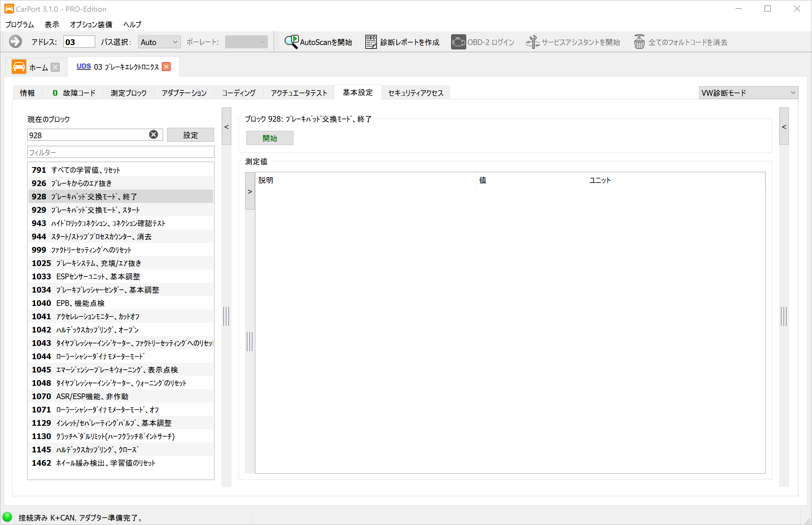This screenshot has width=812, height=525.
Task: Select block 929 ブレーキパッド交換モード、スタート
Action: coord(121,210)
